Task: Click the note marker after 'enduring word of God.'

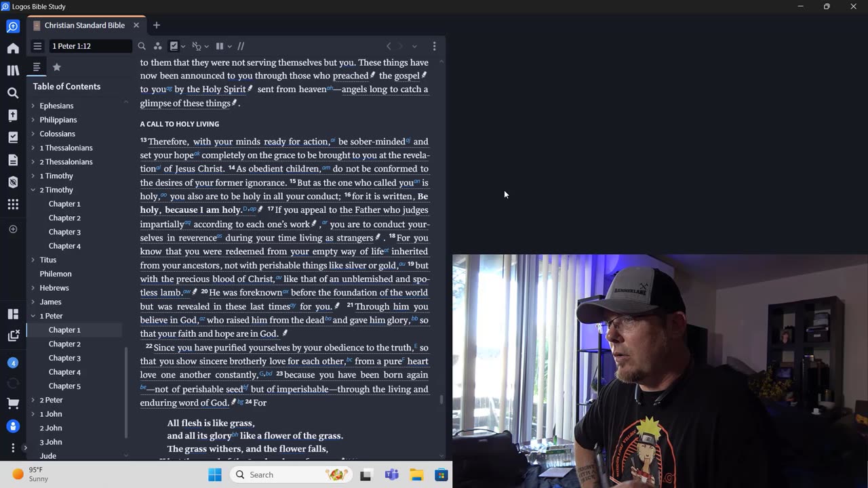Action: [233, 402]
